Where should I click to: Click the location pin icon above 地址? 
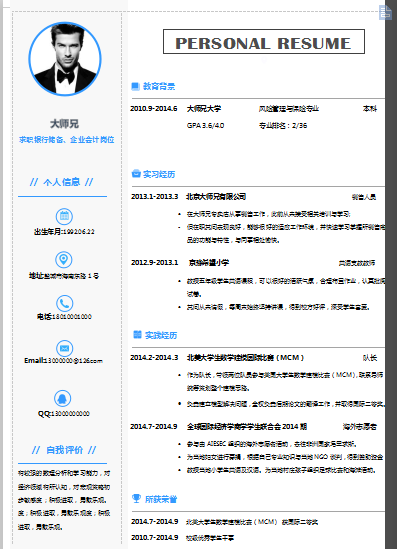click(x=64, y=260)
